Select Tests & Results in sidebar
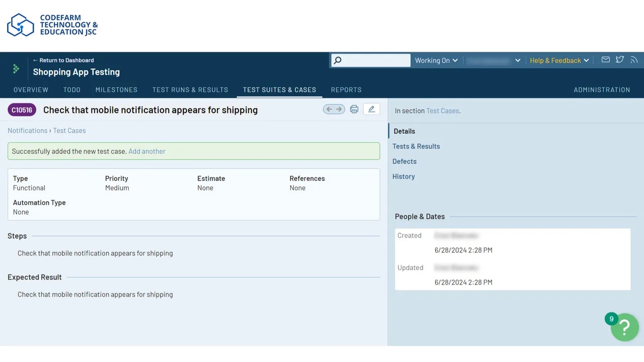The height and width of the screenshot is (362, 644). pos(416,146)
